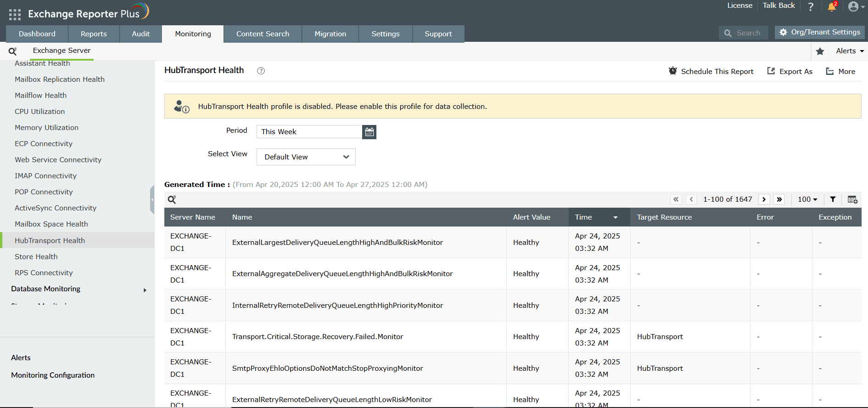Image resolution: width=868 pixels, height=408 pixels.
Task: Open RPS Connectivity report
Action: [44, 273]
